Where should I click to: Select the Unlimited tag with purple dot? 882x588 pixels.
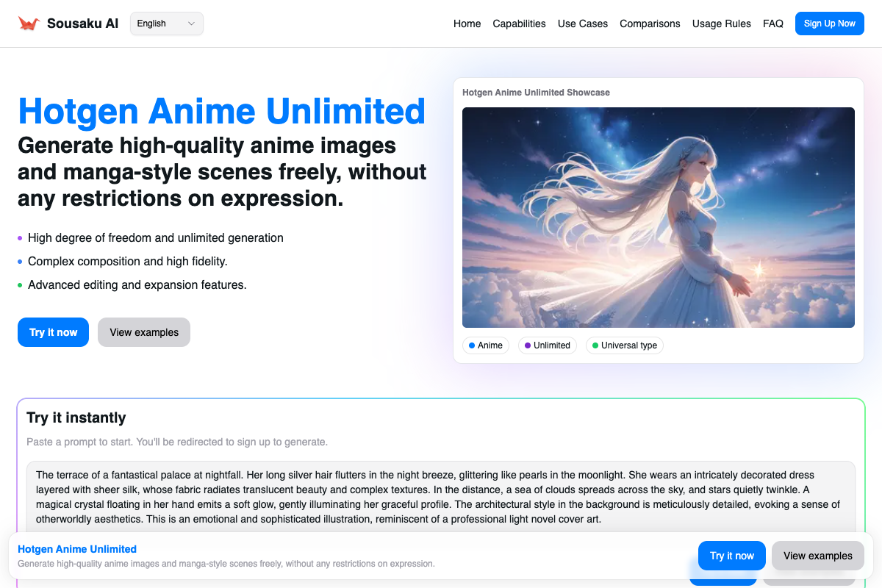pyautogui.click(x=548, y=345)
